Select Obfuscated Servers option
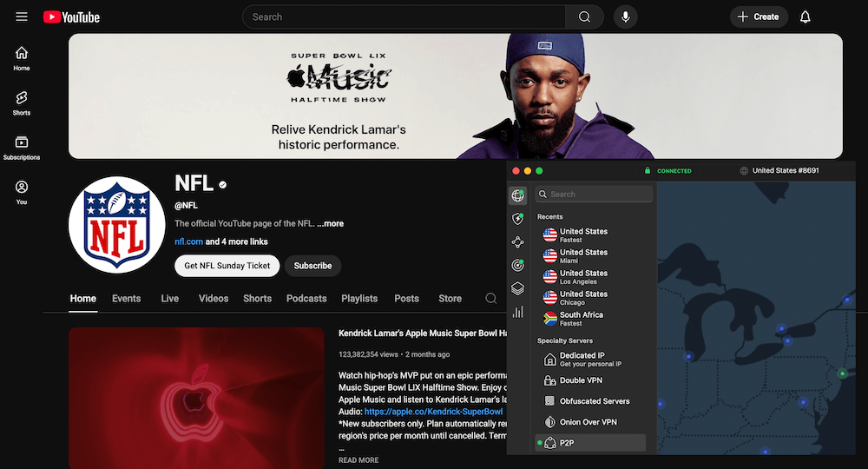The width and height of the screenshot is (868, 469). click(590, 401)
